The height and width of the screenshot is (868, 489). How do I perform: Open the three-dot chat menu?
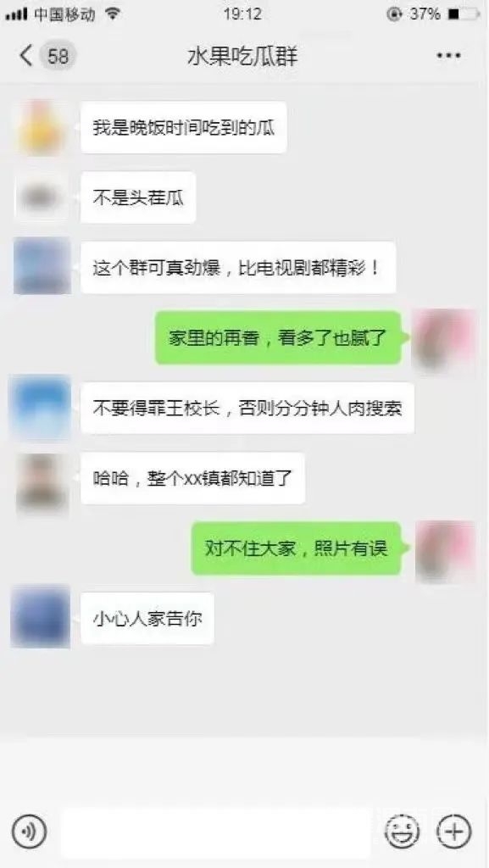448,55
